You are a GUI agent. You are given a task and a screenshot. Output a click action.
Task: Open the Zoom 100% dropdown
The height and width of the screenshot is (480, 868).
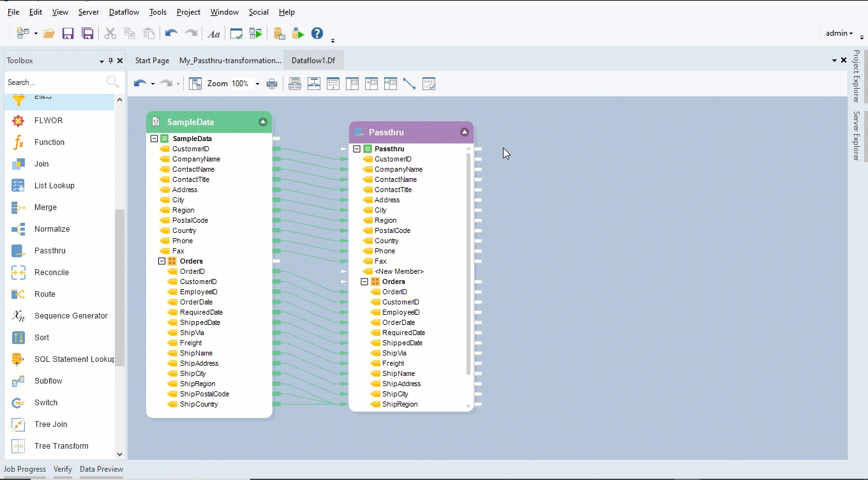pos(257,84)
